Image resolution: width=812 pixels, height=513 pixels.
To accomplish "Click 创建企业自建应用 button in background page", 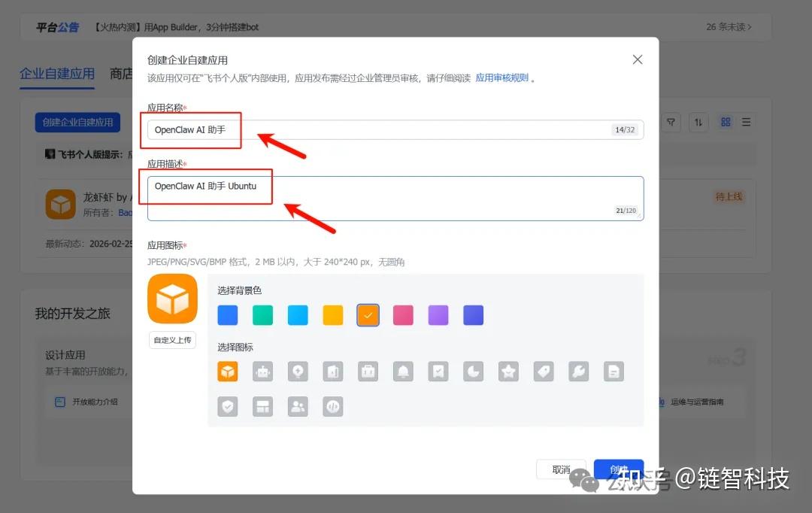I will pyautogui.click(x=77, y=123).
